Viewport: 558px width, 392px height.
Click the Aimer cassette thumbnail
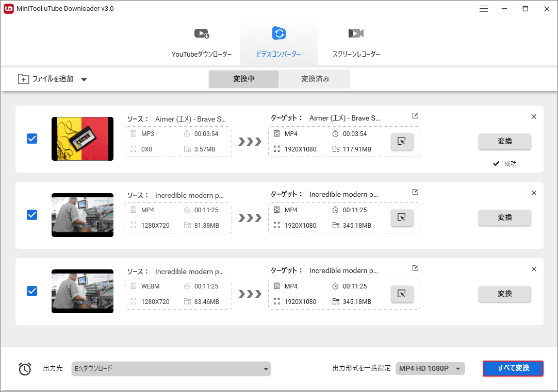(83, 139)
